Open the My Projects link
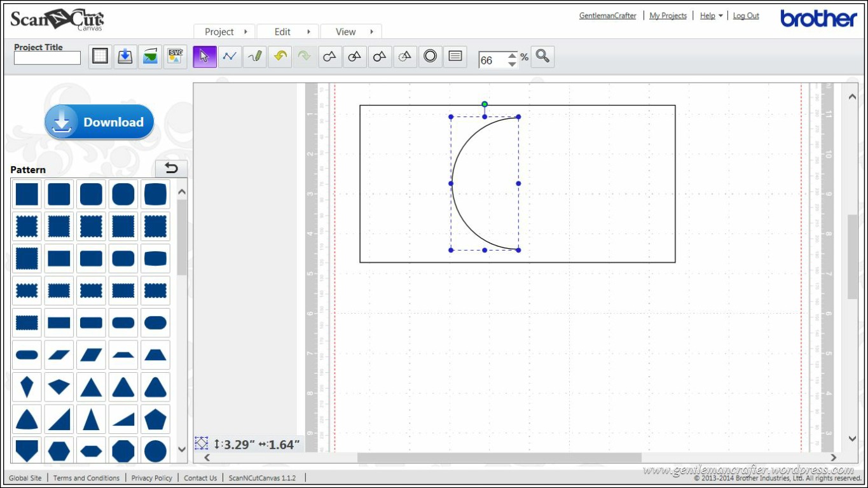Viewport: 868px width, 488px height. click(668, 16)
